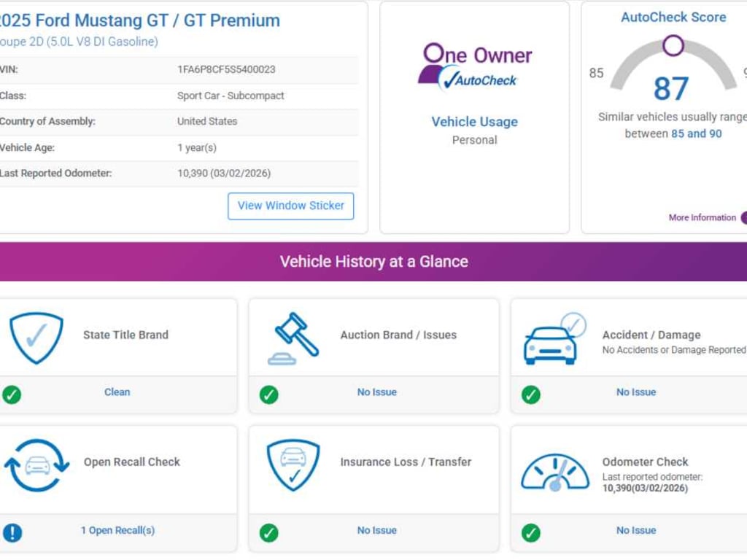This screenshot has height=560, width=747.
Task: Click the Vehicle History at a Glance banner
Action: pos(373,261)
